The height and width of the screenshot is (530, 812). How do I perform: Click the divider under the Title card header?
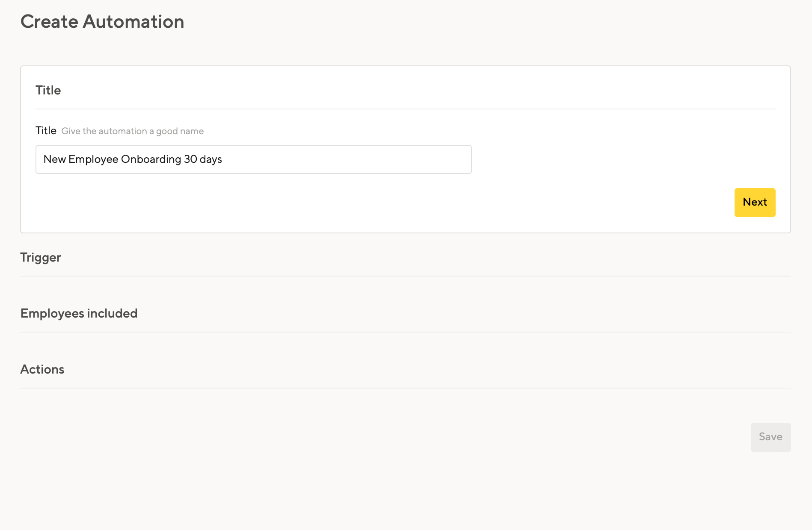coord(405,108)
